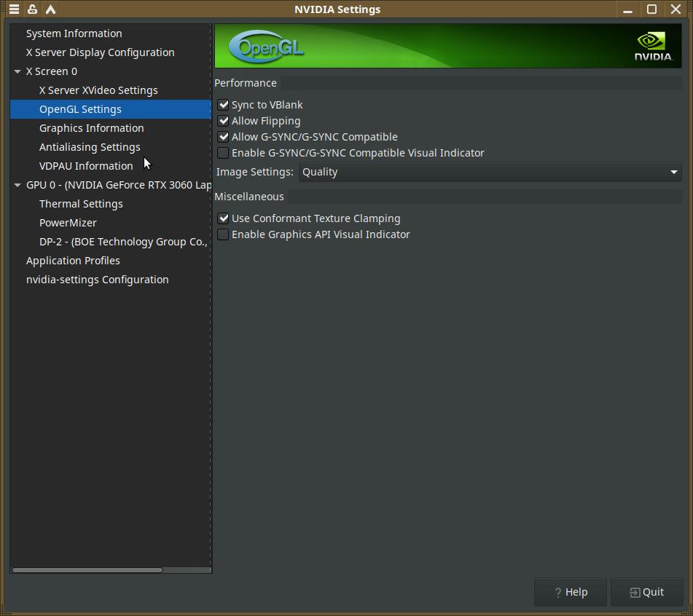Select GPU 0 NVIDIA GeForce RTX 3060 entry
This screenshot has height=616, width=693.
click(x=119, y=185)
